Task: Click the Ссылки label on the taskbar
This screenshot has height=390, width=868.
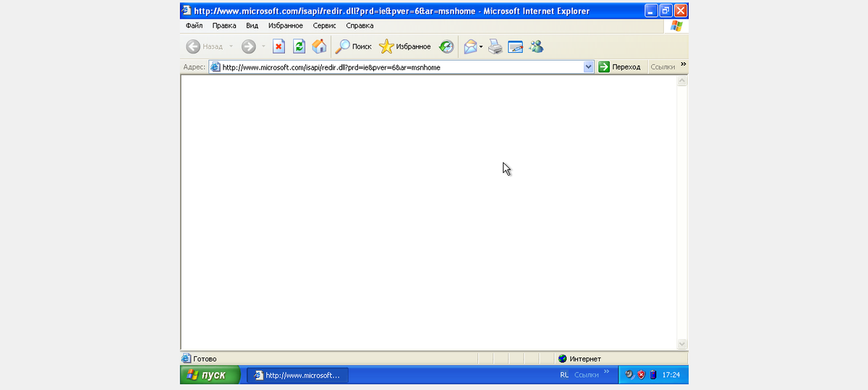Action: click(x=587, y=375)
